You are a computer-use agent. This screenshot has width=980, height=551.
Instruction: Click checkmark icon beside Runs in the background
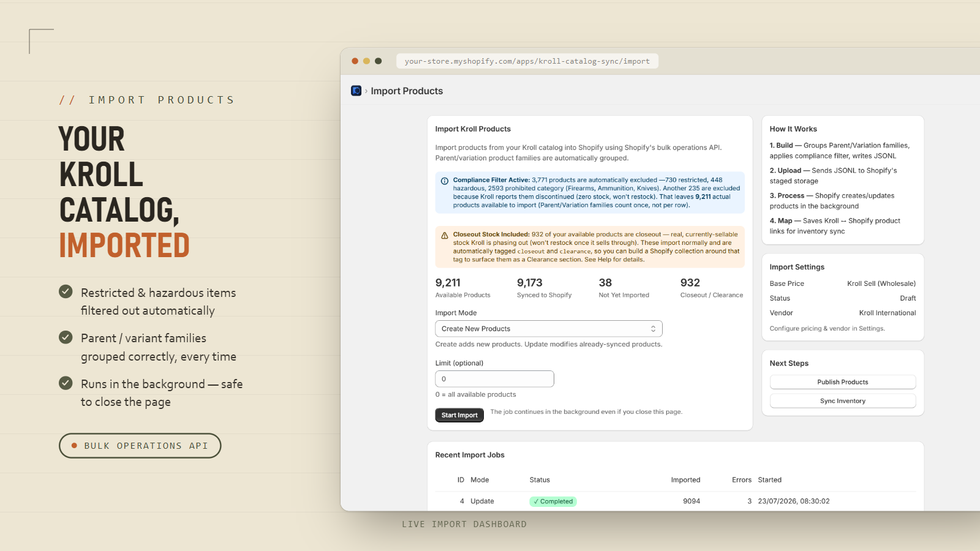click(x=66, y=383)
